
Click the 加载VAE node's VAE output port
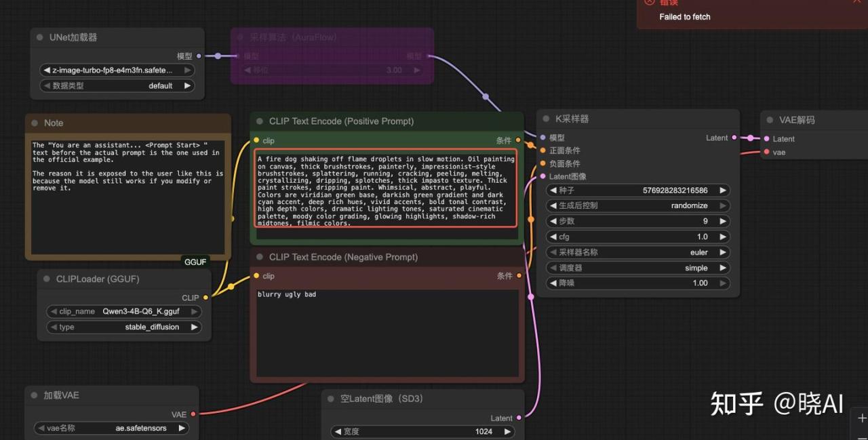193,414
